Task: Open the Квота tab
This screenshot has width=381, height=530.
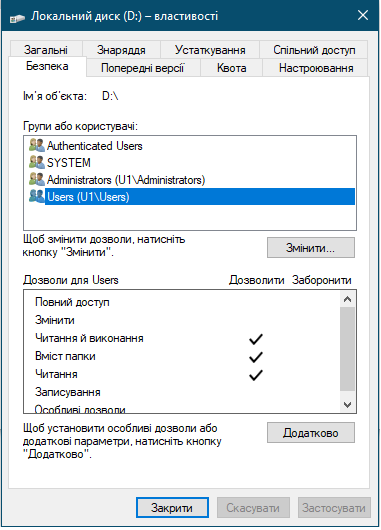Action: tap(231, 68)
